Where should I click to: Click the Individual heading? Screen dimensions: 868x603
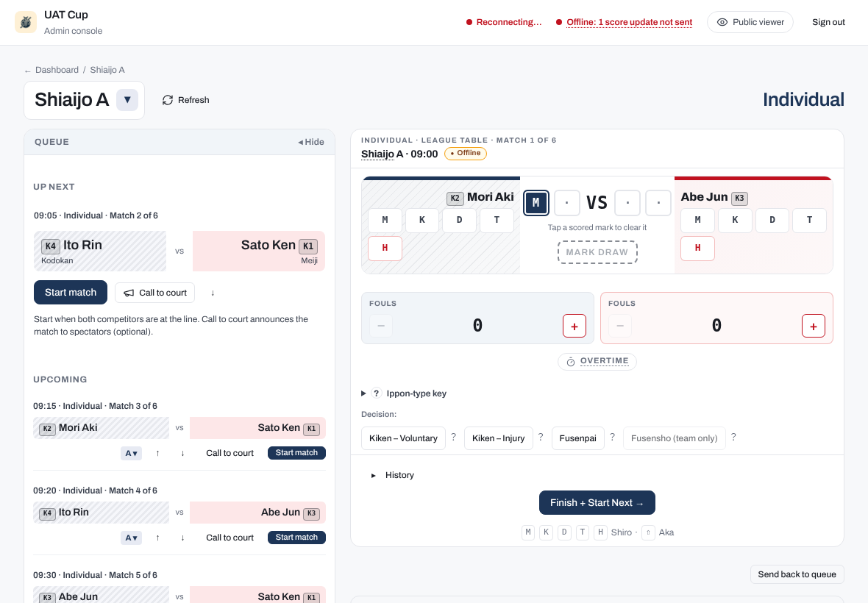803,99
